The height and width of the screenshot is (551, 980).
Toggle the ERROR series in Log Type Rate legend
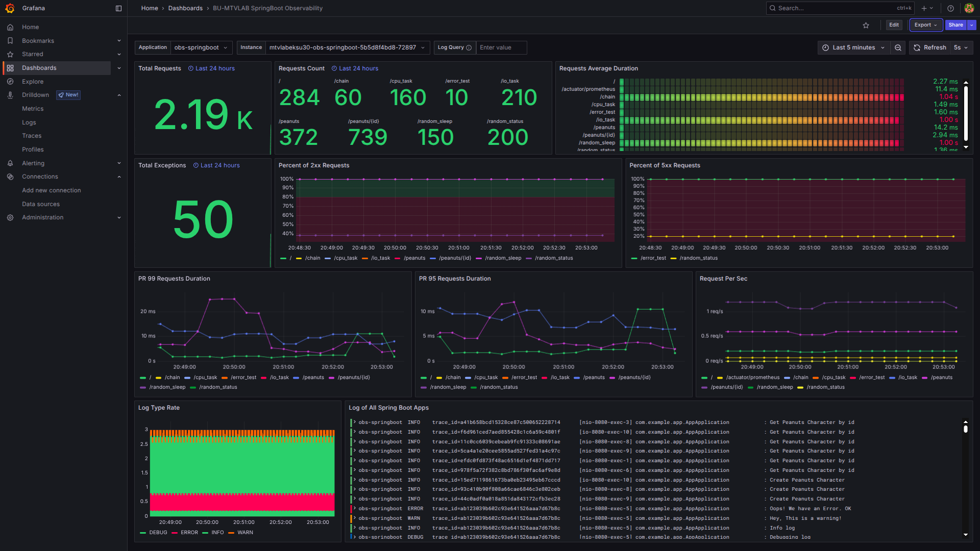click(x=189, y=533)
